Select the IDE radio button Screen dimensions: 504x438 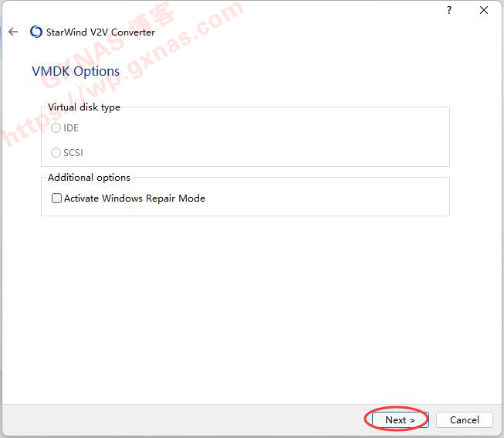(x=56, y=128)
